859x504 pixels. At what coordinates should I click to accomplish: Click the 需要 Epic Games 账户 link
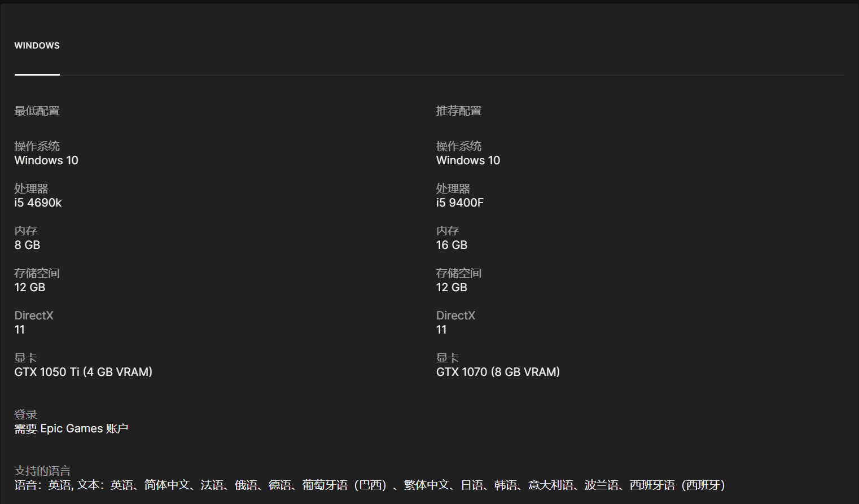71,428
